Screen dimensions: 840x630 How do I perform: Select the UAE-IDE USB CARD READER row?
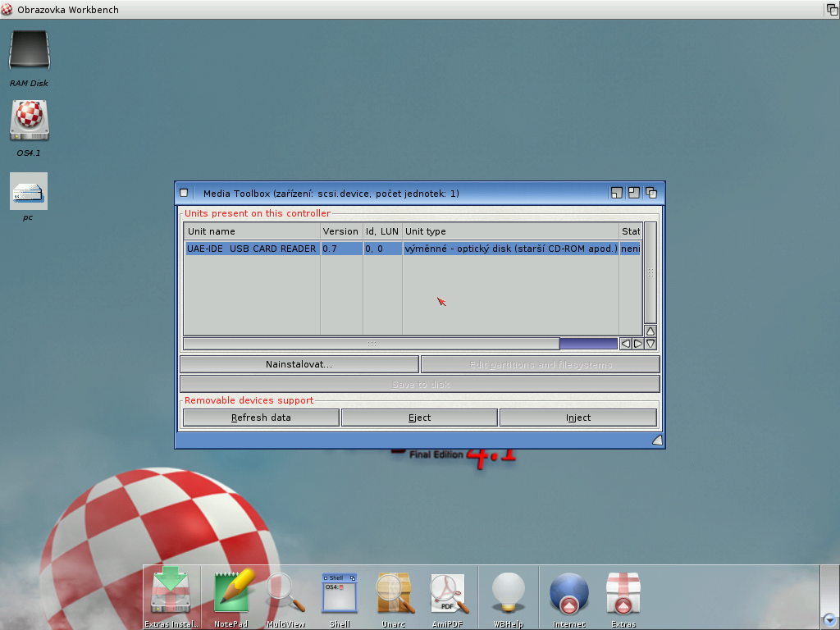click(x=252, y=249)
